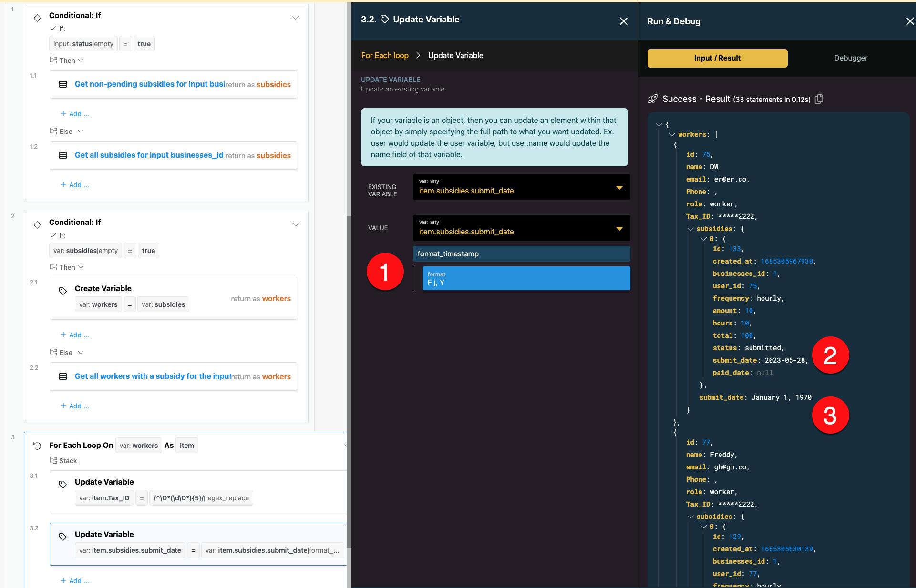Click For Each loop breadcrumb link
This screenshot has height=588, width=916.
tap(385, 55)
